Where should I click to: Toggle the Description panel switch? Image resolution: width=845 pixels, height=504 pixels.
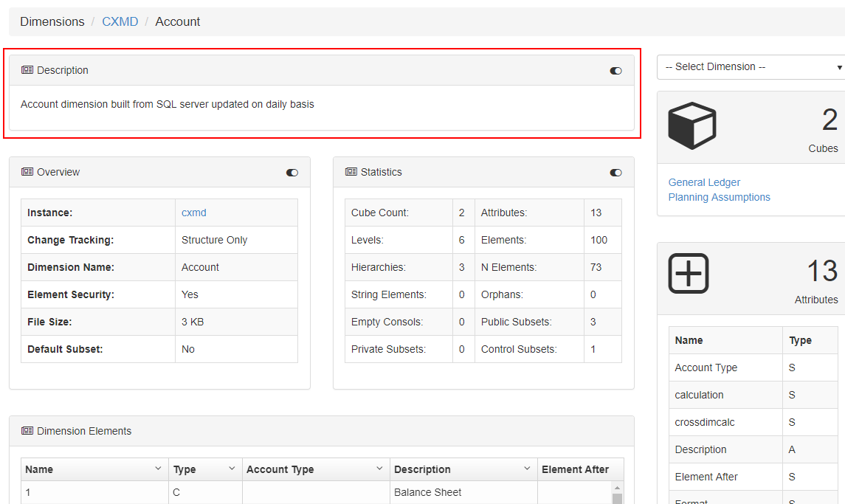pos(615,71)
